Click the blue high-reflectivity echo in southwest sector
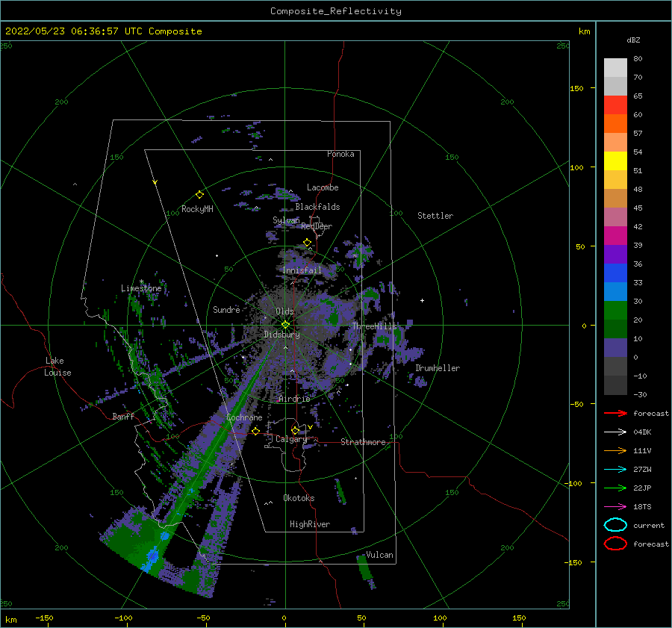Image resolution: width=672 pixels, height=628 pixels. coord(152,557)
